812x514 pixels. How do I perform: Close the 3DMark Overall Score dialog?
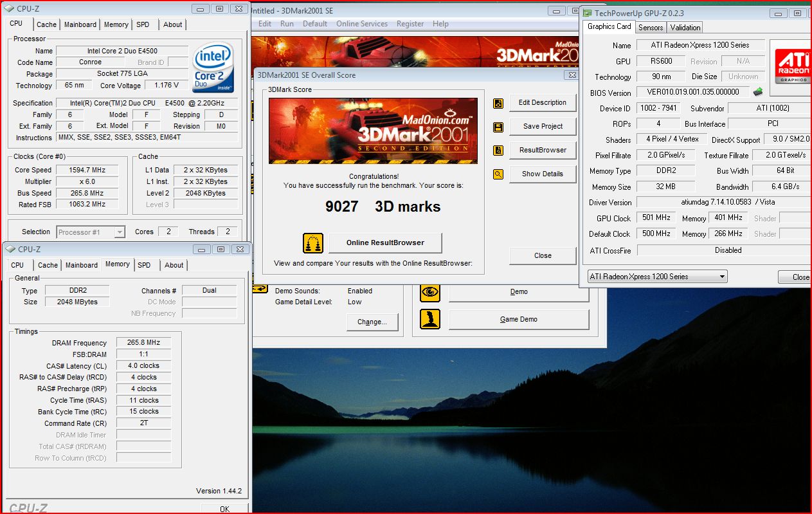[x=543, y=255]
